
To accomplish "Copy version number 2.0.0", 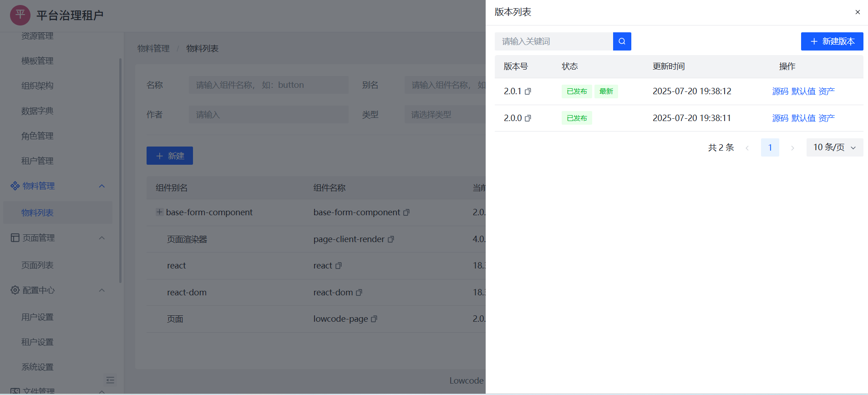I will pos(528,118).
